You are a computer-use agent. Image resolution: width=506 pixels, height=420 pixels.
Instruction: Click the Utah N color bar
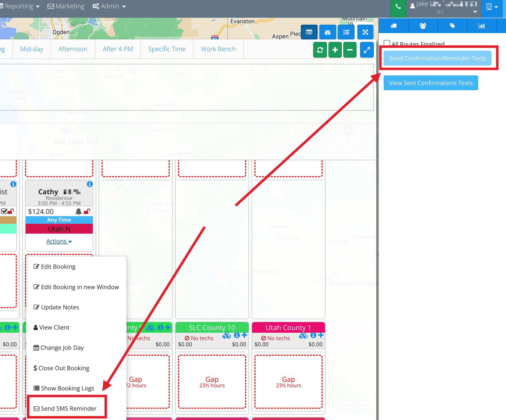(59, 229)
